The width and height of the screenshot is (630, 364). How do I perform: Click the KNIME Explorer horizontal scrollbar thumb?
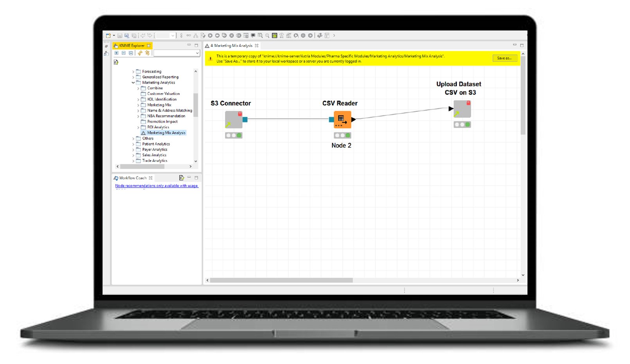point(142,167)
